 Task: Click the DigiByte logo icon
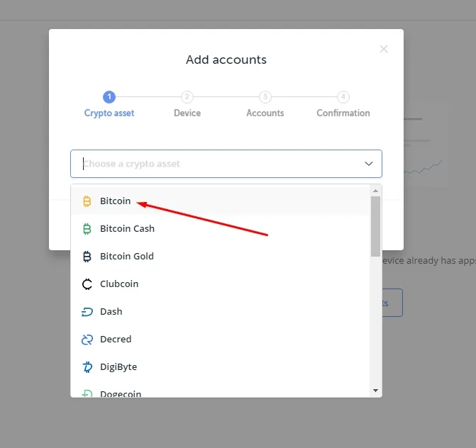tap(87, 367)
